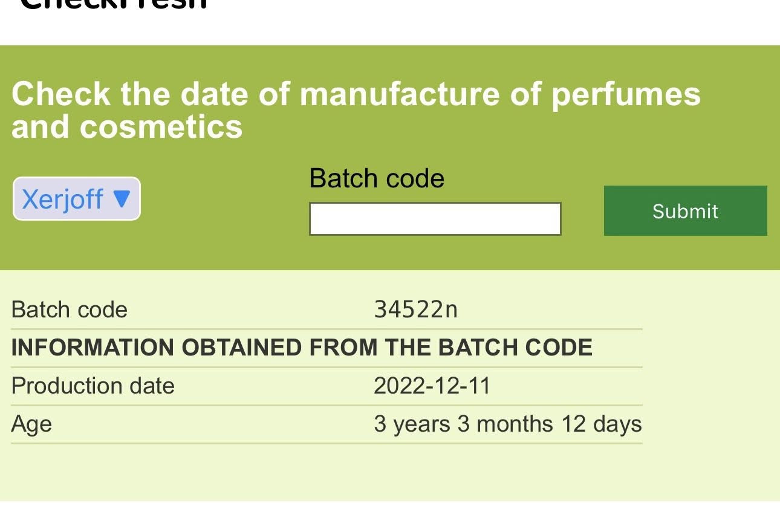Click the Batch code label above the input
This screenshot has width=780, height=532.
[377, 178]
